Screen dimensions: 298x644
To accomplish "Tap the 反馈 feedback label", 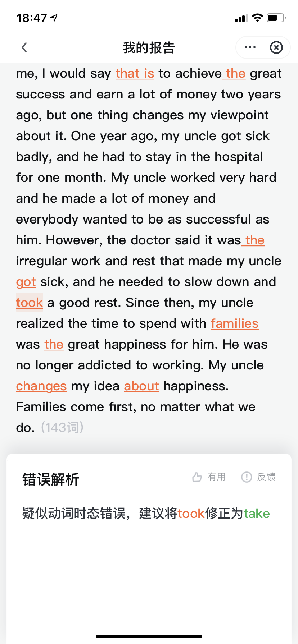I will click(266, 477).
